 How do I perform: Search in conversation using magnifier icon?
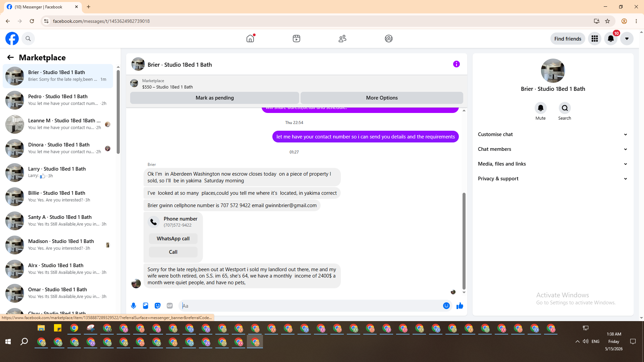click(565, 108)
